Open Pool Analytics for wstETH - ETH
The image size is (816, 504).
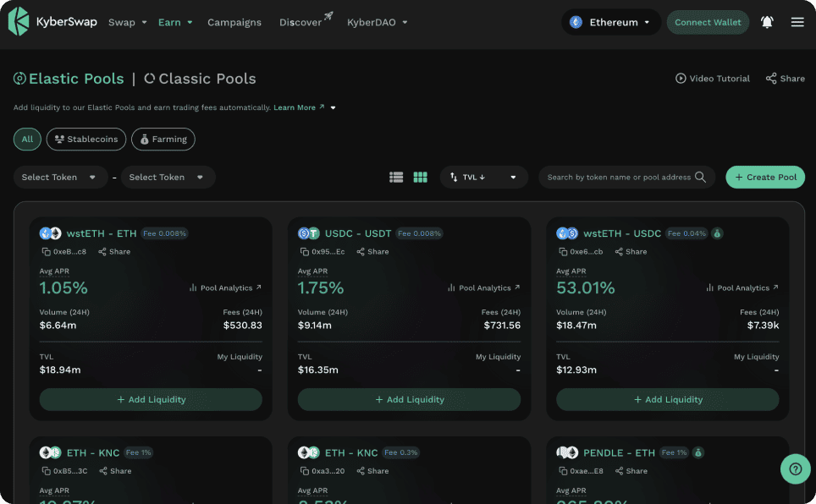[225, 288]
